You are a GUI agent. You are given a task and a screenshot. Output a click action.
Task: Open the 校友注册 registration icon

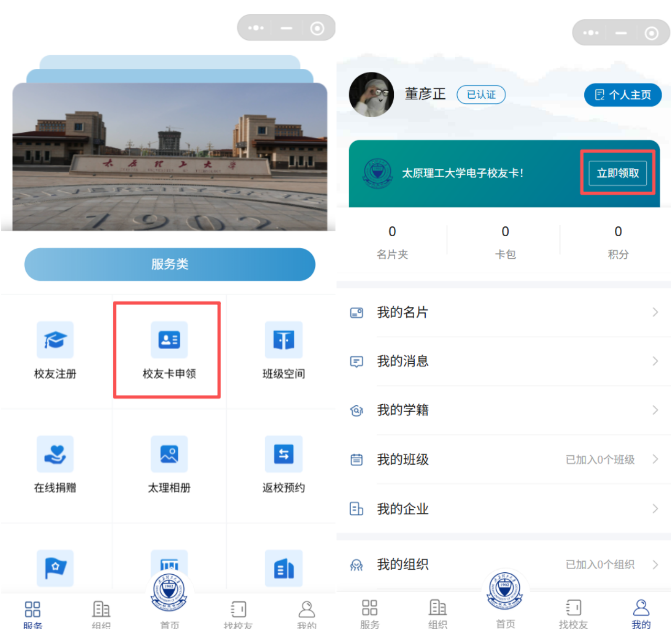(55, 340)
